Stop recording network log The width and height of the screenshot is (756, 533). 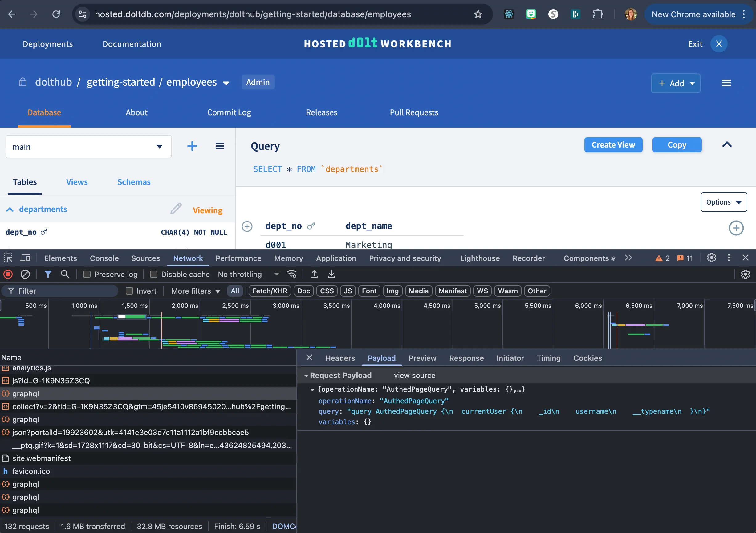coord(8,274)
